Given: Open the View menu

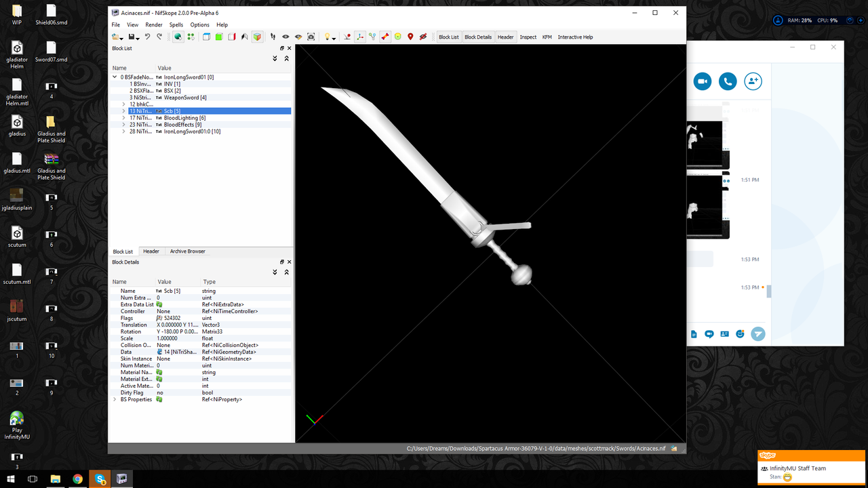Looking at the screenshot, I should (x=132, y=25).
